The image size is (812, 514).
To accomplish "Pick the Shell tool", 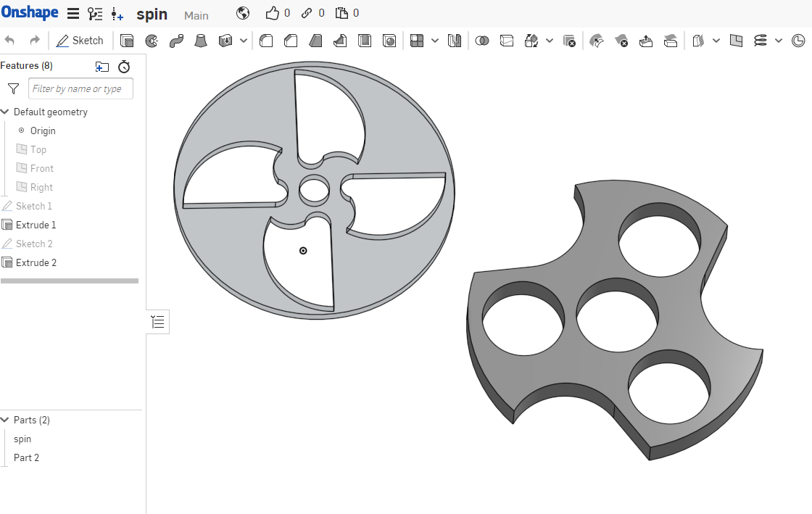I will click(365, 41).
